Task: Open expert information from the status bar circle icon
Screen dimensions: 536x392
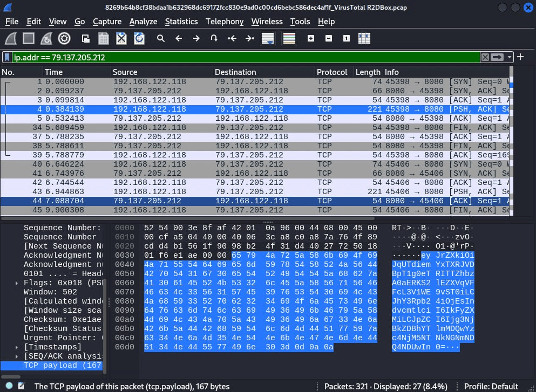Action: [x=9, y=386]
